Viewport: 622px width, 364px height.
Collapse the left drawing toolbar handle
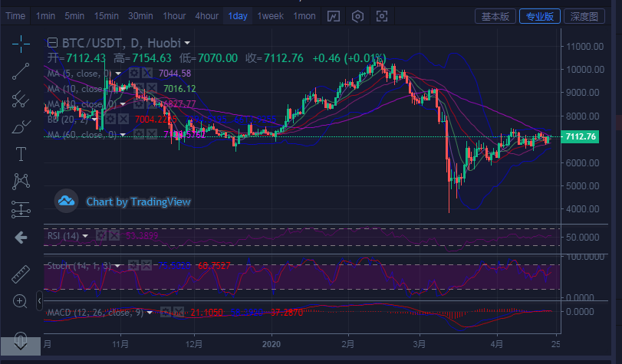(x=39, y=301)
